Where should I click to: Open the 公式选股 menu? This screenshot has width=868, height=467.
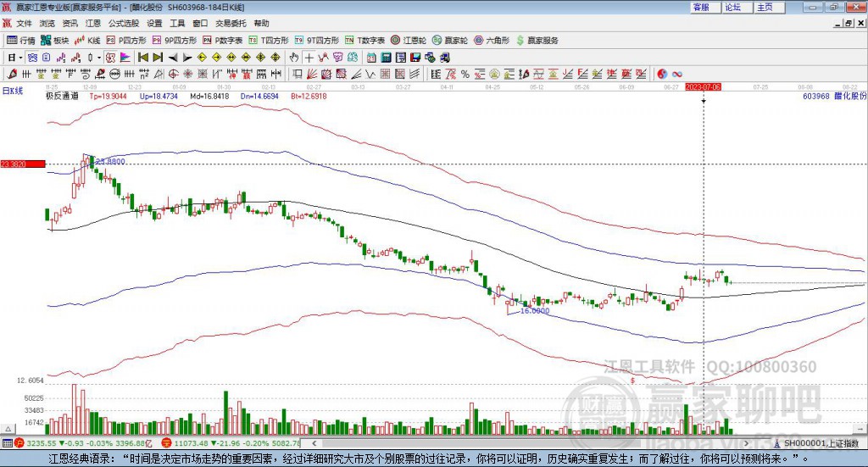pyautogui.click(x=124, y=23)
